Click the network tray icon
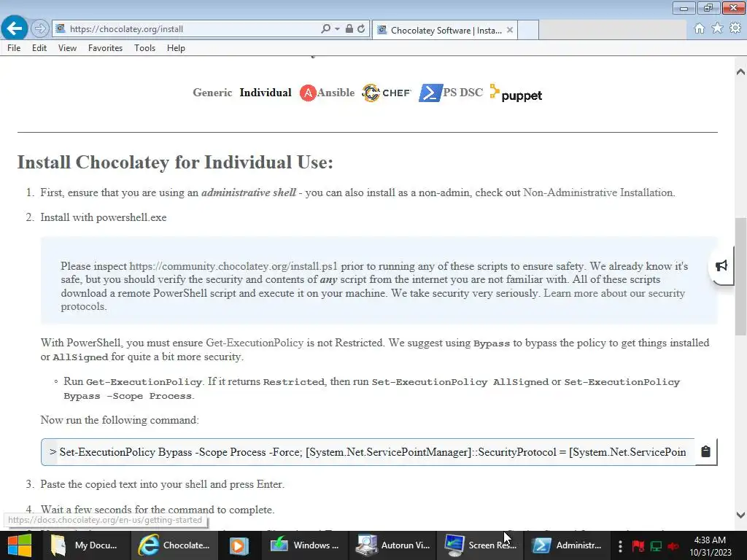The width and height of the screenshot is (747, 560). [x=656, y=546]
